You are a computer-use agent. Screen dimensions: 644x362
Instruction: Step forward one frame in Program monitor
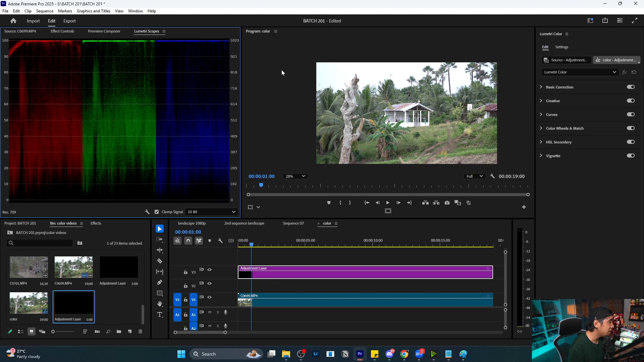(398, 203)
